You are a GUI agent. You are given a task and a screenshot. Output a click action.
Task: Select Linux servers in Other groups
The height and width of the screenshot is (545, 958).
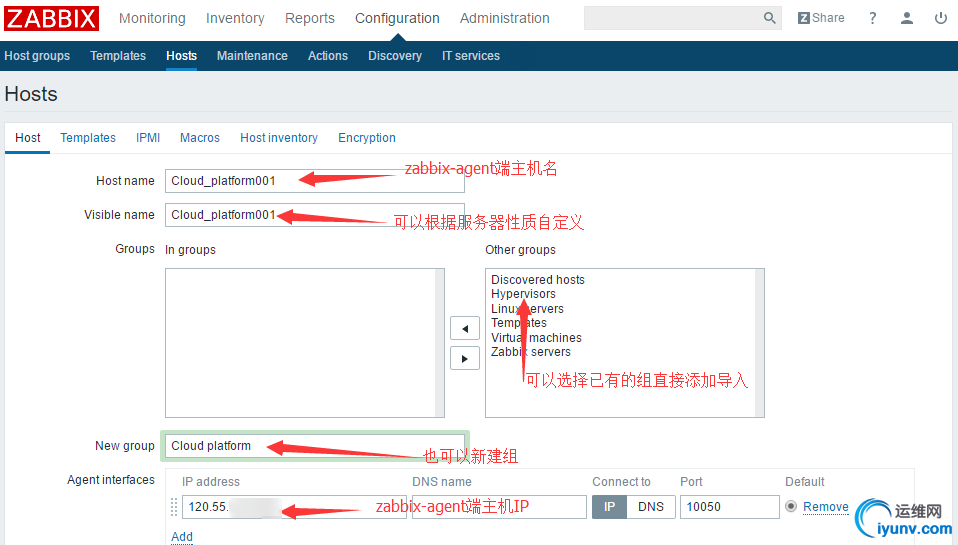pyautogui.click(x=527, y=309)
